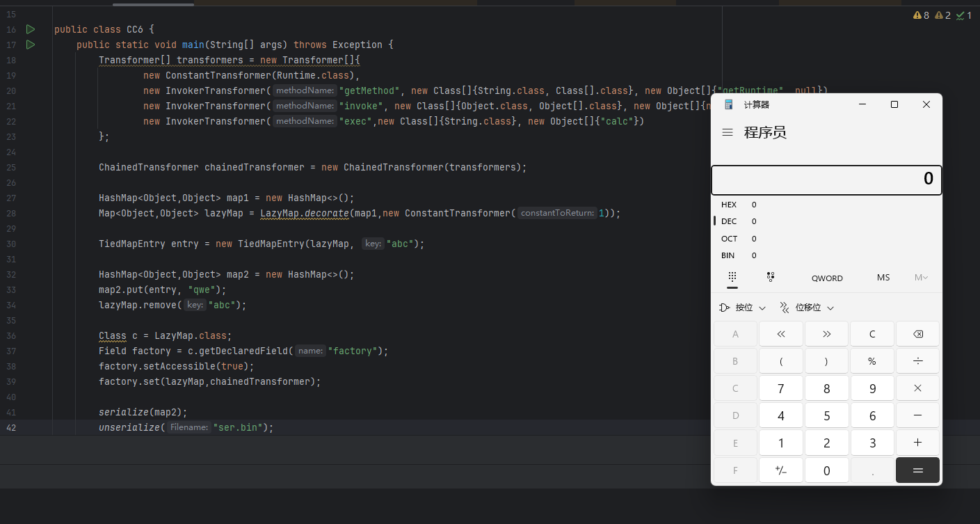Click the +/- negate key
The image size is (980, 524).
(780, 470)
